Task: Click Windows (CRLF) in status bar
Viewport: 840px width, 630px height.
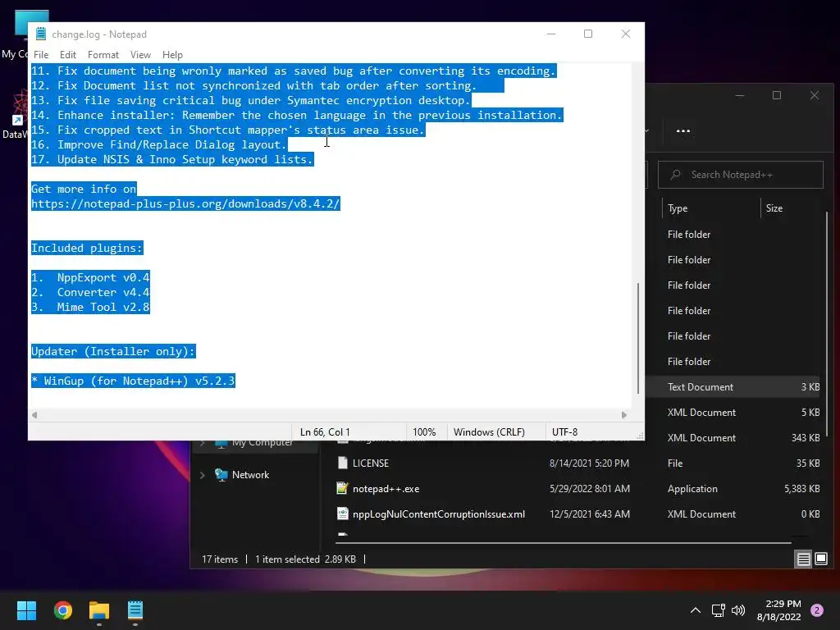Action: click(489, 431)
